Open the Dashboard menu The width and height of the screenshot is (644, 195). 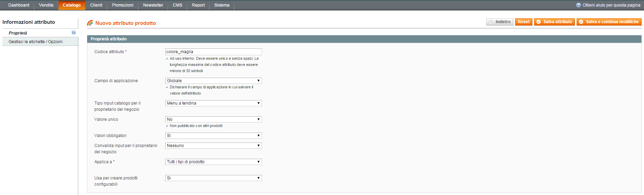point(19,5)
